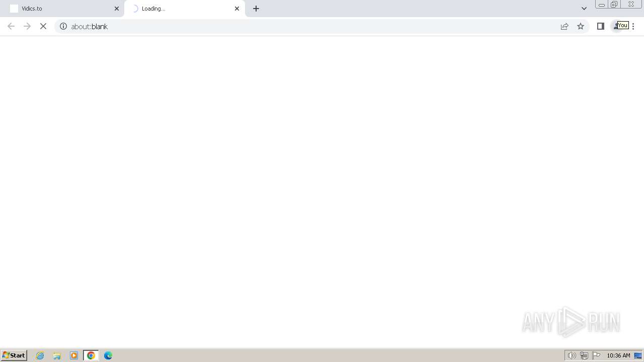Open the Windows Start menu
This screenshot has width=644, height=362.
click(14, 355)
